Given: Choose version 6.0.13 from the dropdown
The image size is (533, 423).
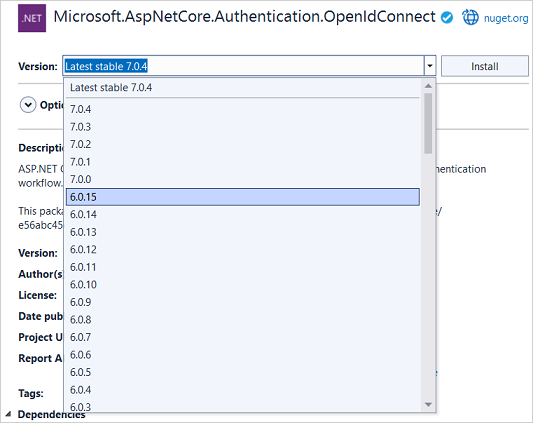Looking at the screenshot, I should [243, 232].
